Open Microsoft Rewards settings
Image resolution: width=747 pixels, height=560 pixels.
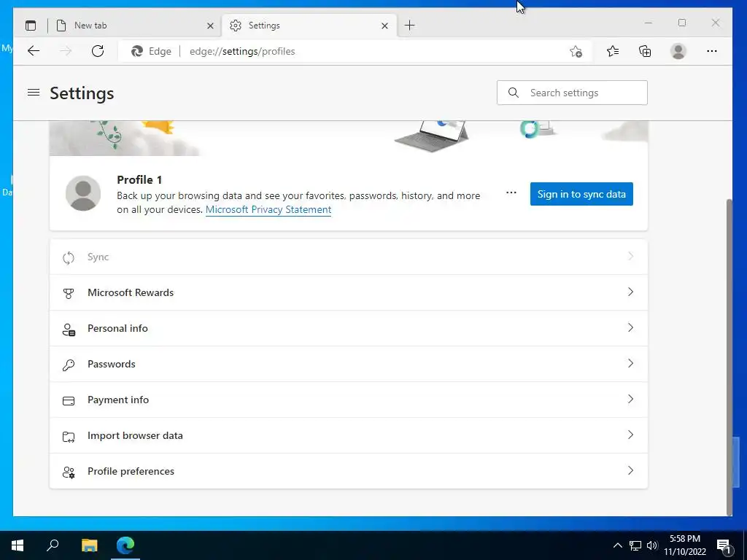pos(348,292)
